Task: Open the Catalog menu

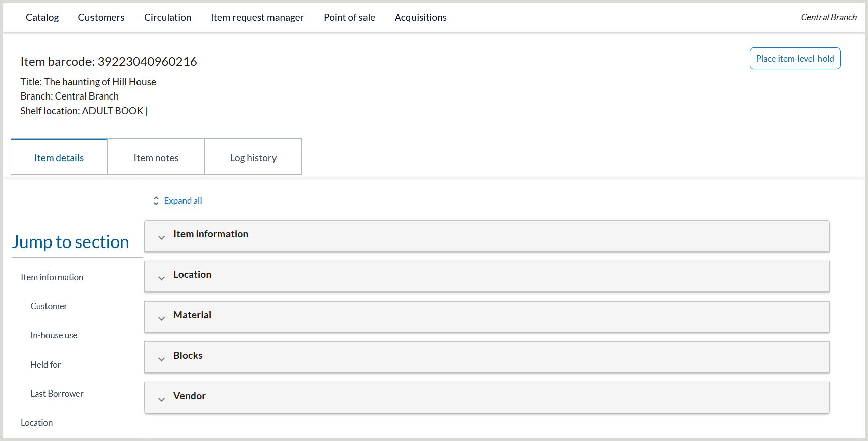Action: point(42,17)
